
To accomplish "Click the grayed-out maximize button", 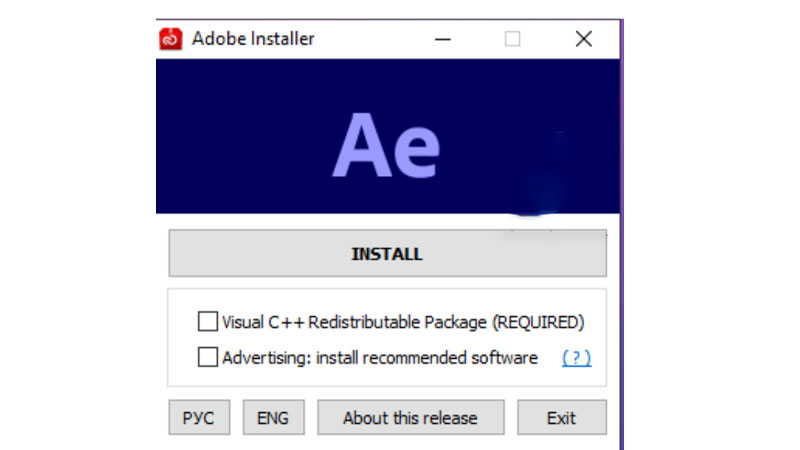I will pos(512,39).
